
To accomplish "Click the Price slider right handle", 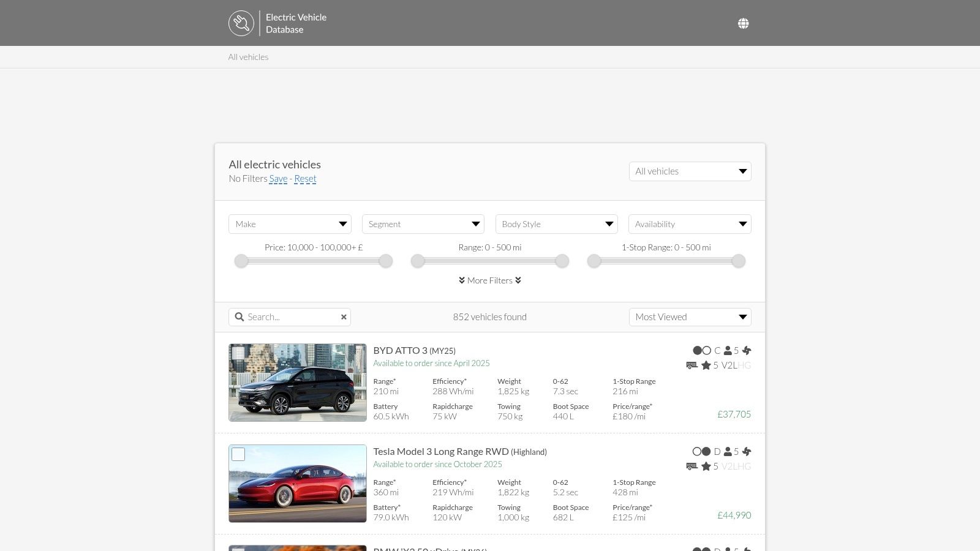I will [385, 261].
